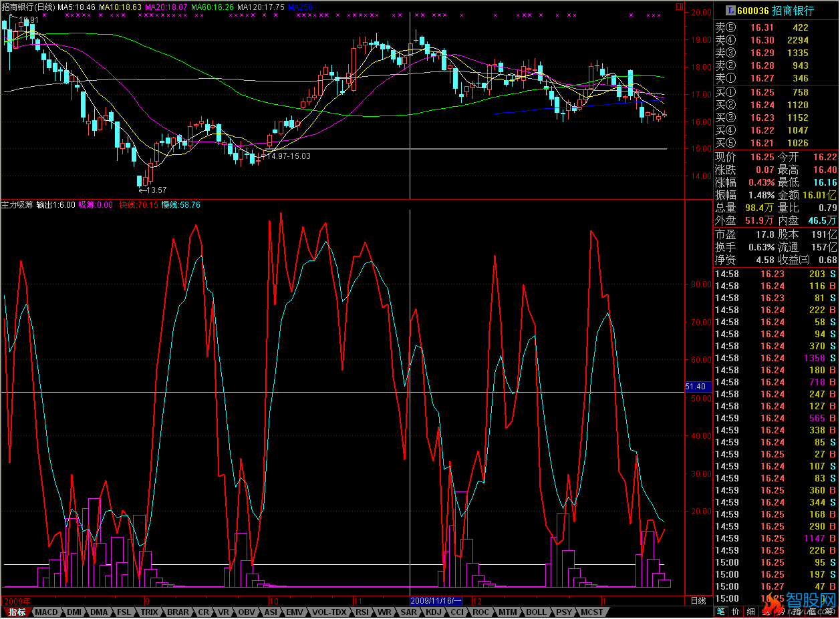Image resolution: width=840 pixels, height=619 pixels.
Task: Select the CR indicator tab
Action: pyautogui.click(x=203, y=612)
